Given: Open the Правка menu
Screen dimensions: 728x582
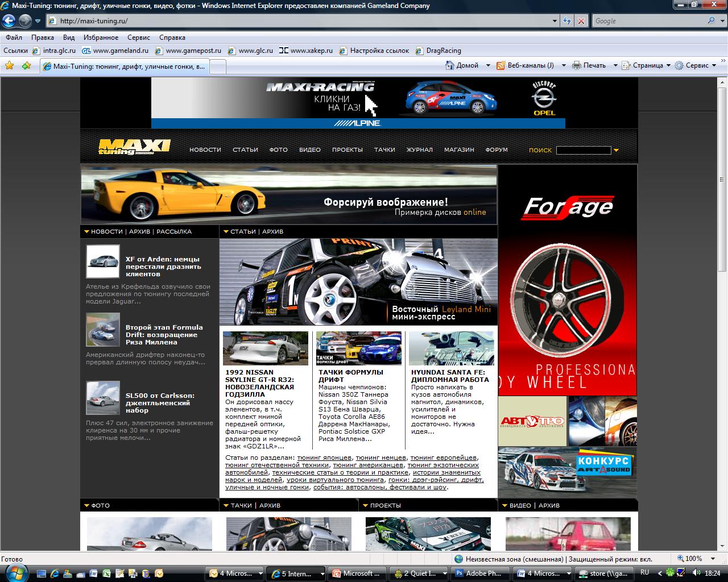Looking at the screenshot, I should click(43, 38).
